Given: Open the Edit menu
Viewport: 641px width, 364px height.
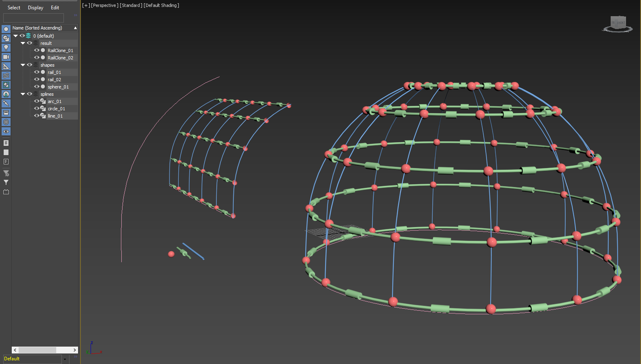Looking at the screenshot, I should pyautogui.click(x=55, y=8).
